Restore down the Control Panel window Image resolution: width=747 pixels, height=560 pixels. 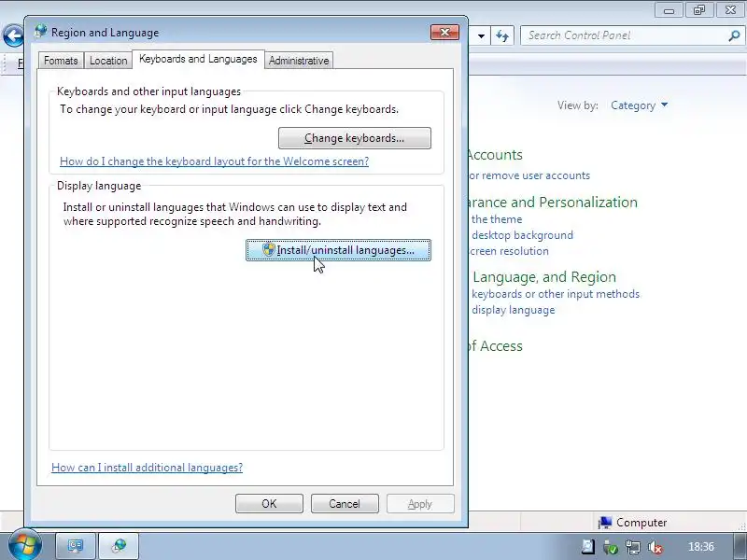click(x=698, y=10)
